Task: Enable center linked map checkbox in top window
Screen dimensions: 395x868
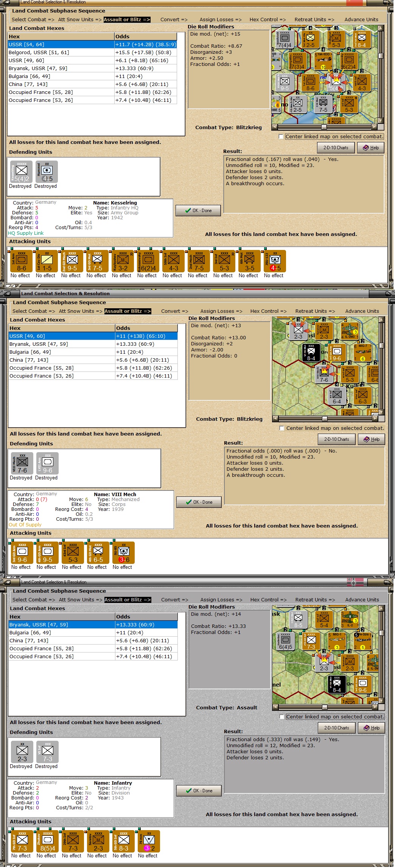Action: click(x=281, y=137)
